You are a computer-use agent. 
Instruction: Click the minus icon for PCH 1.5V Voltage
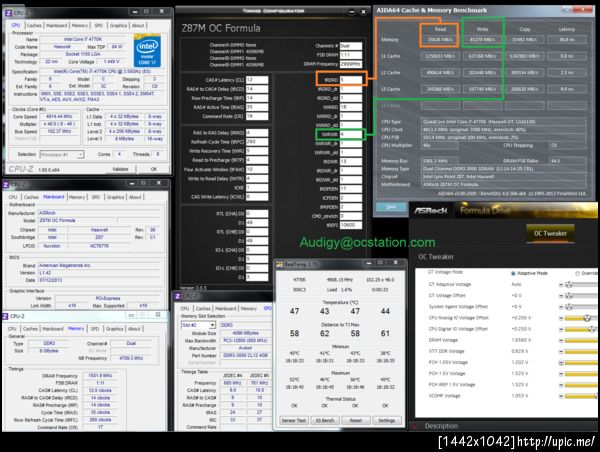(x=561, y=374)
